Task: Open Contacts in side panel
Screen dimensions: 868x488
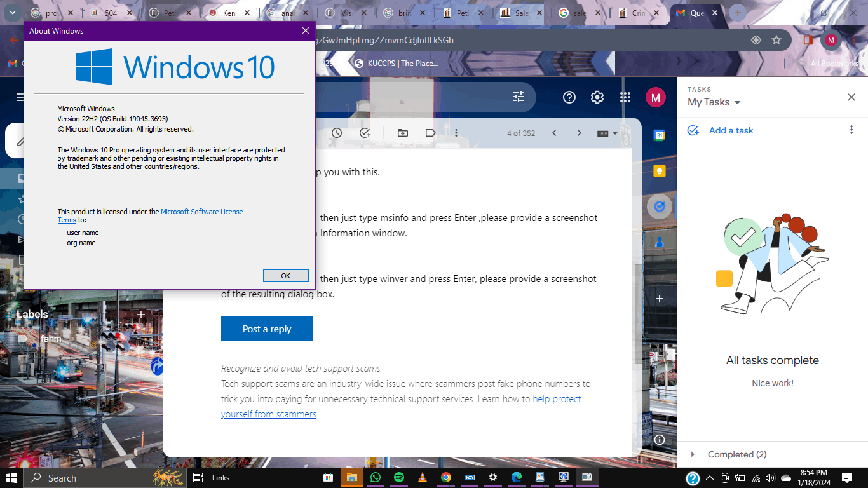Action: coord(660,242)
